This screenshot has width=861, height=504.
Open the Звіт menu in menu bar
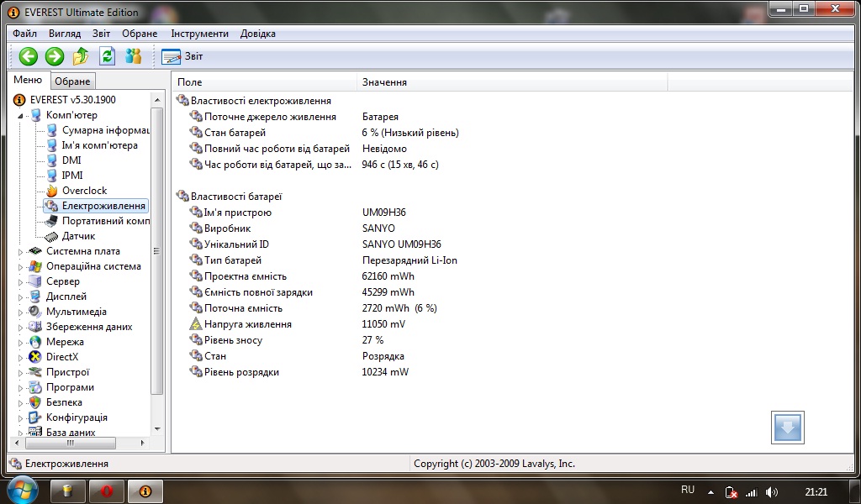click(x=101, y=34)
